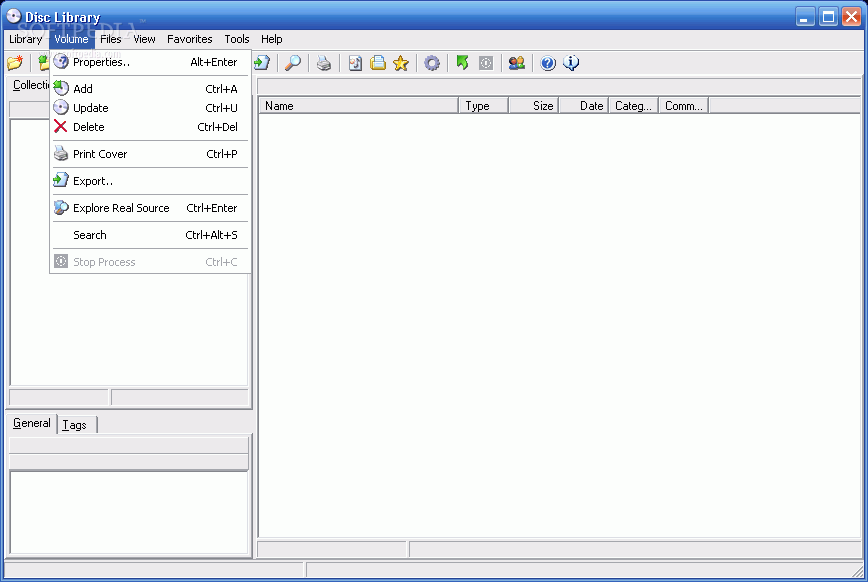Click the gray stop process toolbar icon
Image resolution: width=868 pixels, height=582 pixels.
486,63
